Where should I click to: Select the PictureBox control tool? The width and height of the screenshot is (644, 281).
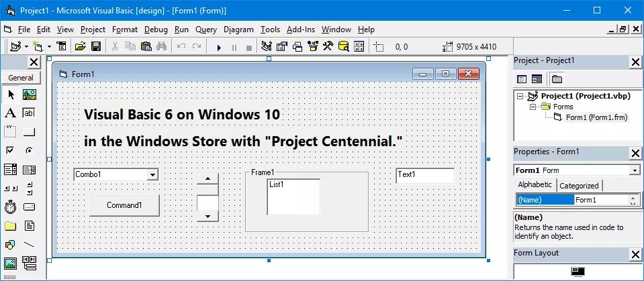coord(29,95)
